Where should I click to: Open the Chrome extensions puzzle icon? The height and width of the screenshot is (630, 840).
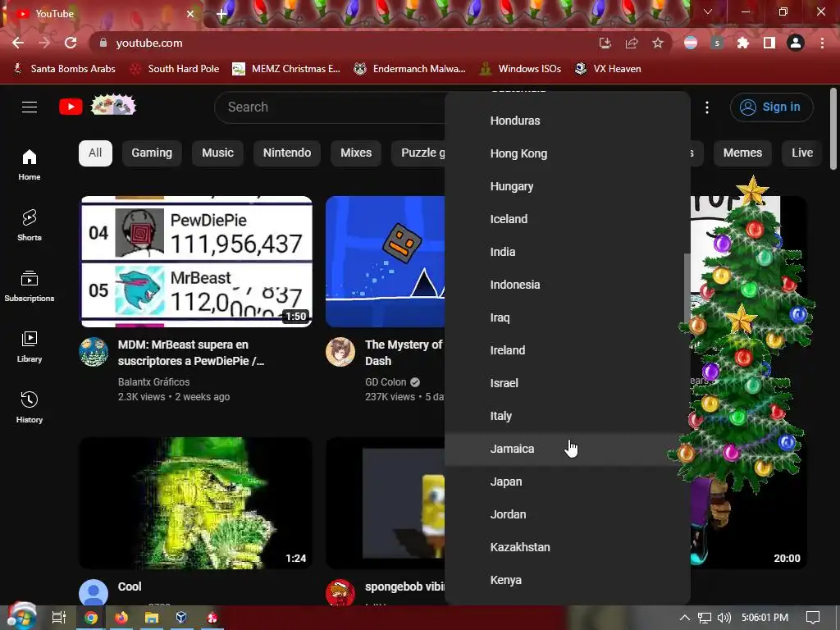click(x=743, y=43)
